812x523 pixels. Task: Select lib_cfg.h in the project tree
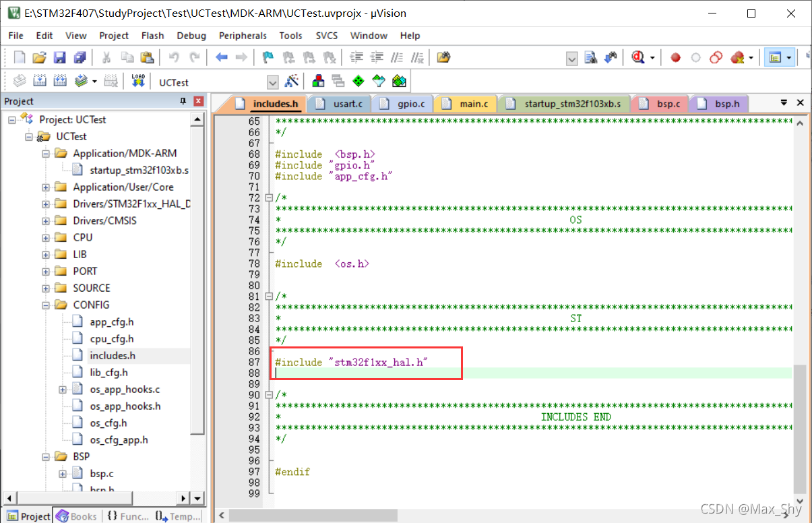point(108,372)
